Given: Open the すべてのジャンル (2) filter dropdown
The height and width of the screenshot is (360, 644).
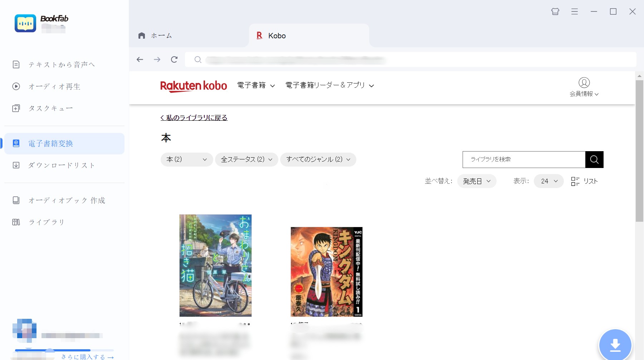Looking at the screenshot, I should point(318,159).
